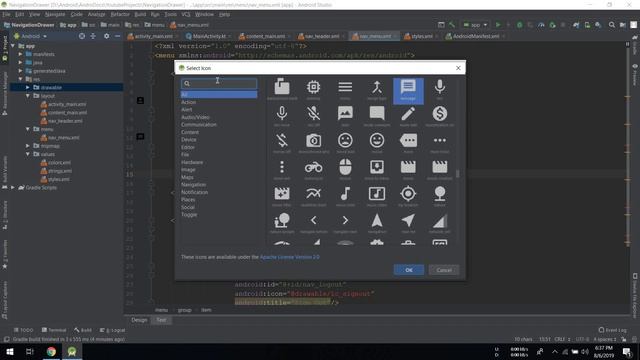This screenshot has height=360, width=640.
Task: Open the Refactor menu
Action: point(120,14)
